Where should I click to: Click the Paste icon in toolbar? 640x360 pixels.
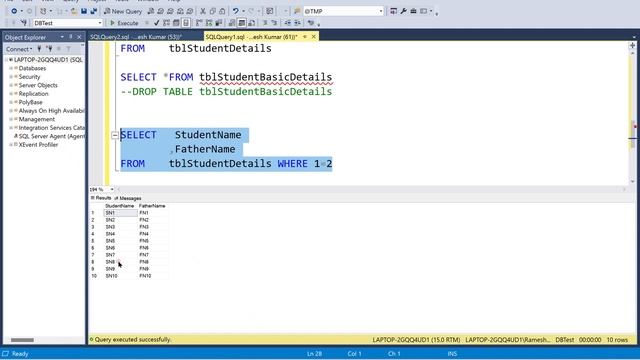pos(222,11)
